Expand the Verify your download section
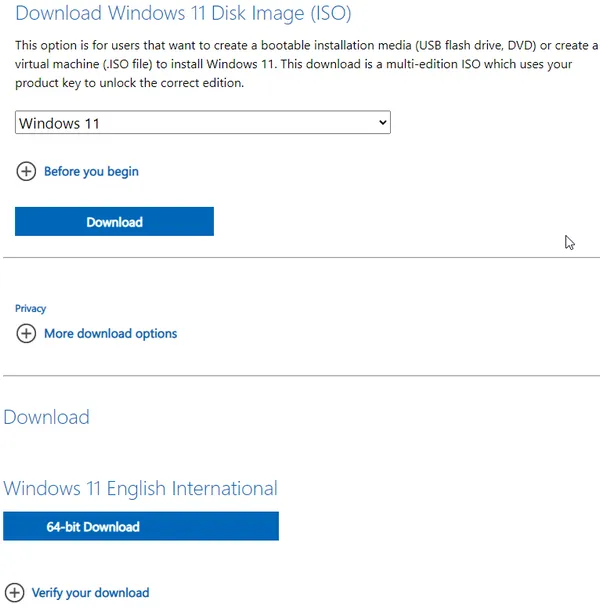 coord(90,592)
